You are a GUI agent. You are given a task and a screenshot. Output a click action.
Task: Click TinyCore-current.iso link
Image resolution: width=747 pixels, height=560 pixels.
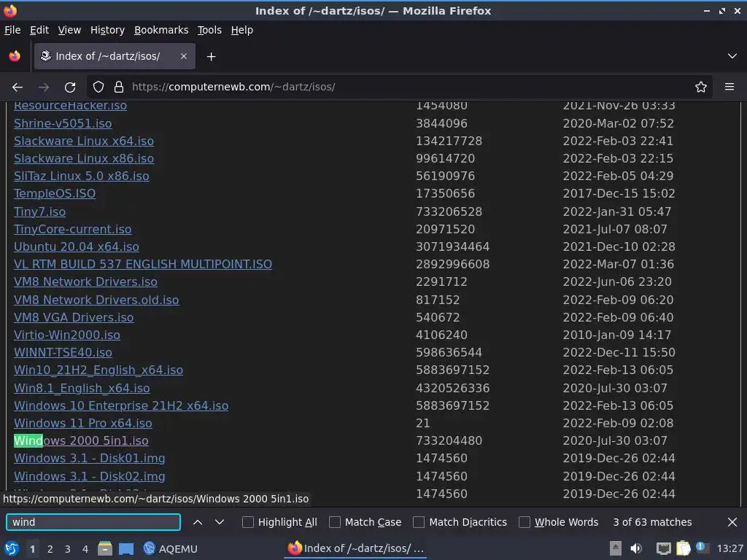[x=72, y=229]
